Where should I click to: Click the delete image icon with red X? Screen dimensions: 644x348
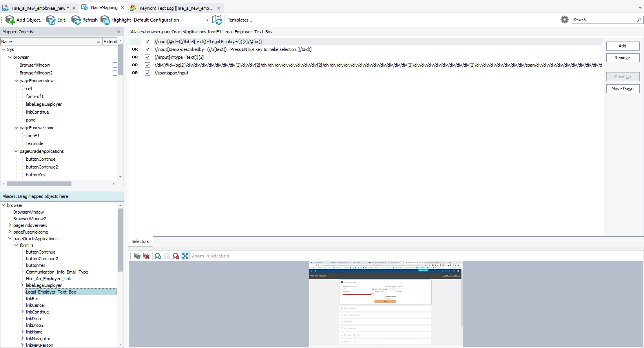coord(146,256)
